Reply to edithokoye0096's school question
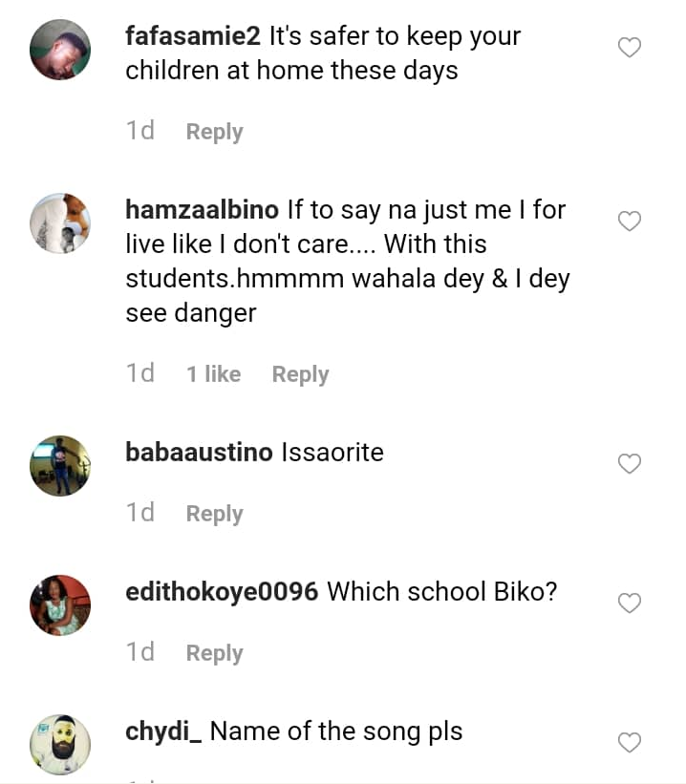The image size is (686, 784). [x=214, y=653]
